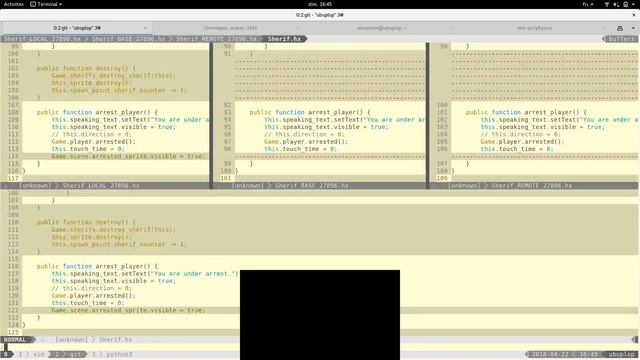Open the Activités overview
The image size is (640, 360).
click(13, 4)
